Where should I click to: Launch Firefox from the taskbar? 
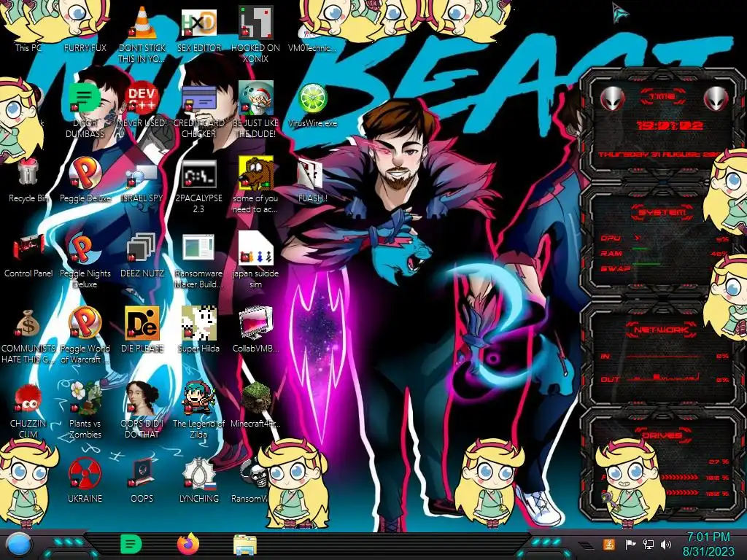(x=188, y=544)
